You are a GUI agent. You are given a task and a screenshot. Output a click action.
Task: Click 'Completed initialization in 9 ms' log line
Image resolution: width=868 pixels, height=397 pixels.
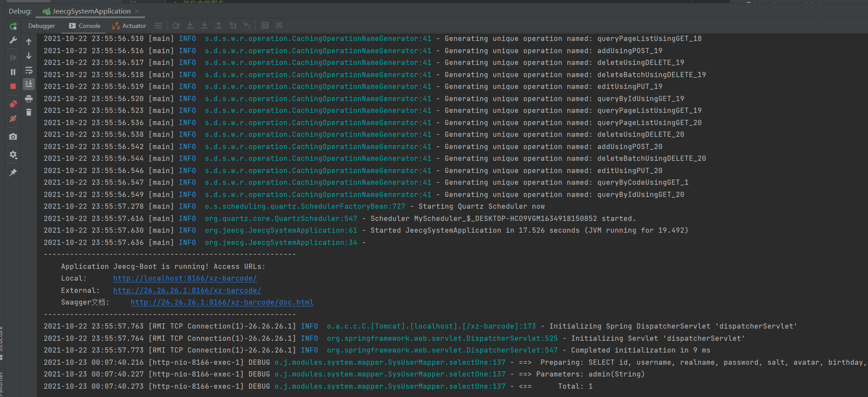[x=377, y=350]
